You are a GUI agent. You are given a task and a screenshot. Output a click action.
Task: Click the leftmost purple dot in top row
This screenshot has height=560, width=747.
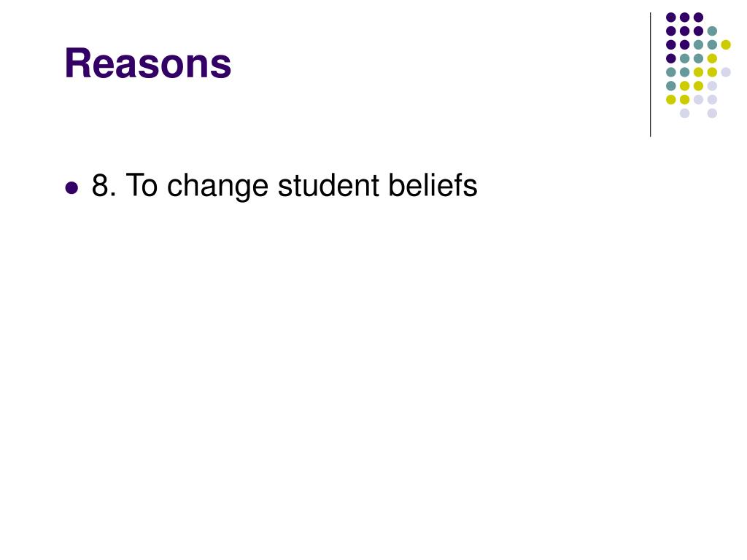[x=671, y=17]
